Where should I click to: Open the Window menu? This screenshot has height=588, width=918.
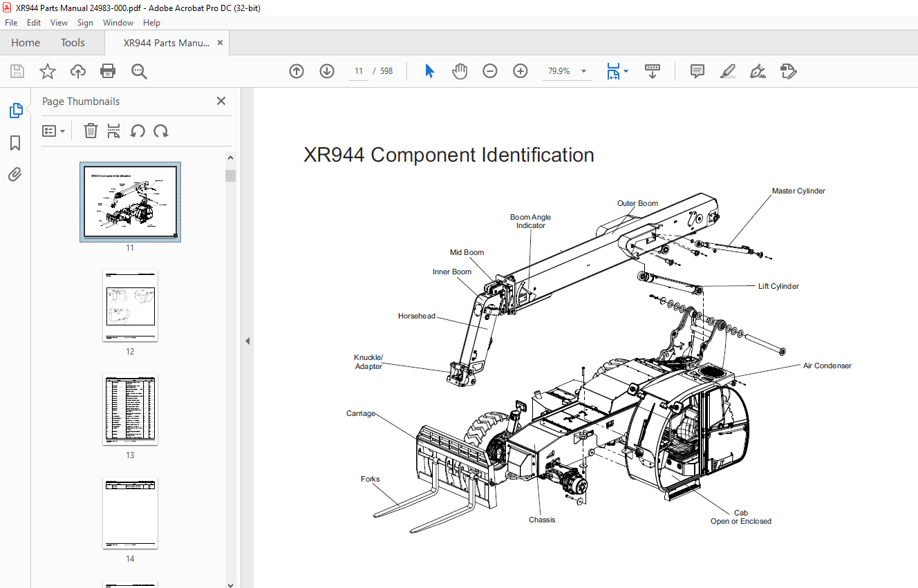(x=118, y=23)
